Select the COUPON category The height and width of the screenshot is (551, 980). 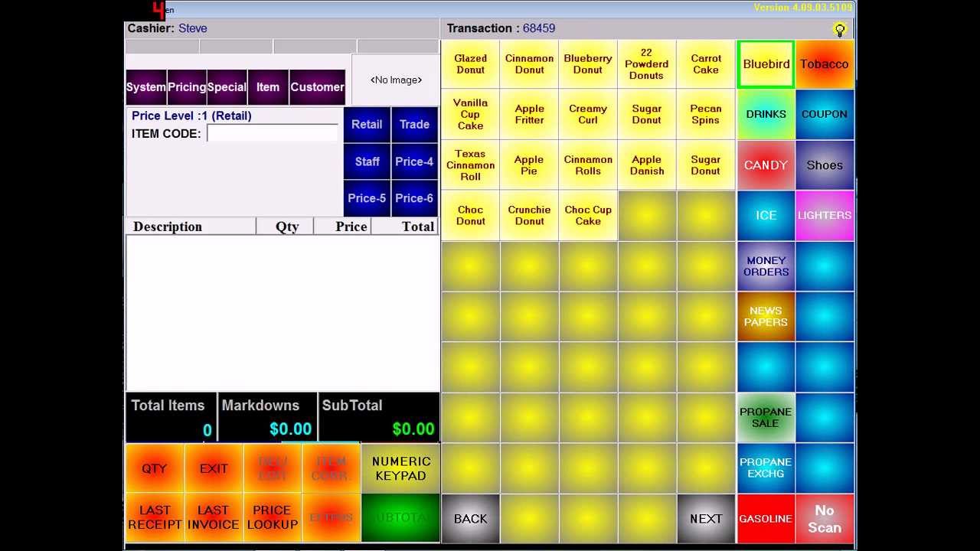pos(825,114)
